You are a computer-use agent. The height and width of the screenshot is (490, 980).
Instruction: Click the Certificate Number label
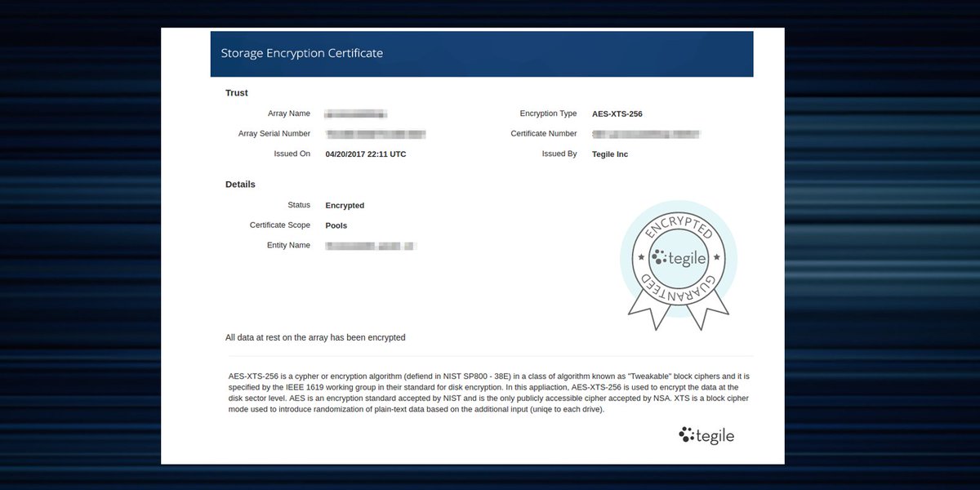coord(544,133)
